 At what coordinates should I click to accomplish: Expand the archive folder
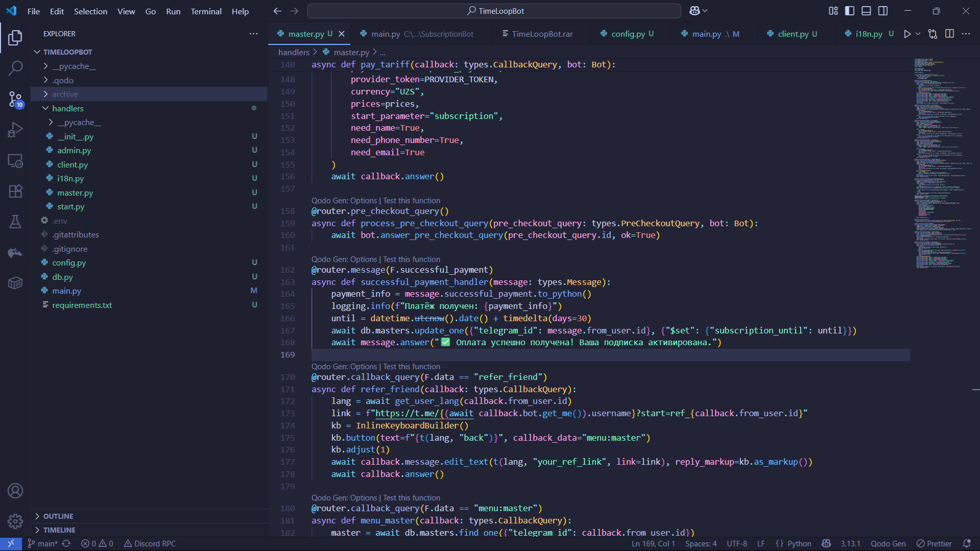point(65,94)
